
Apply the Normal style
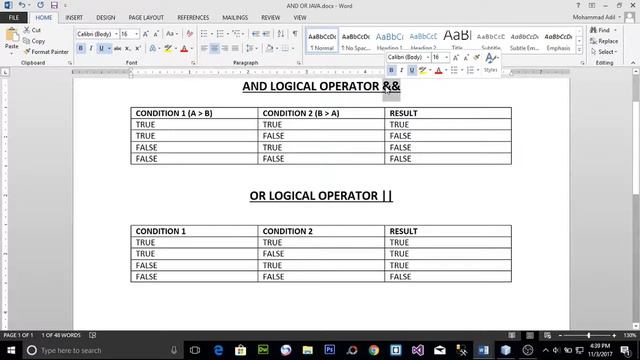(x=322, y=41)
